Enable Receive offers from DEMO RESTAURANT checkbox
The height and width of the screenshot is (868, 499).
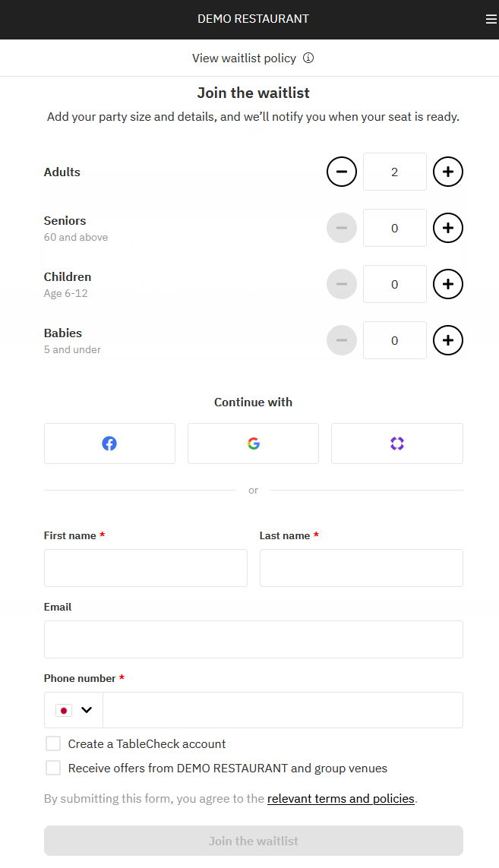[x=53, y=768]
